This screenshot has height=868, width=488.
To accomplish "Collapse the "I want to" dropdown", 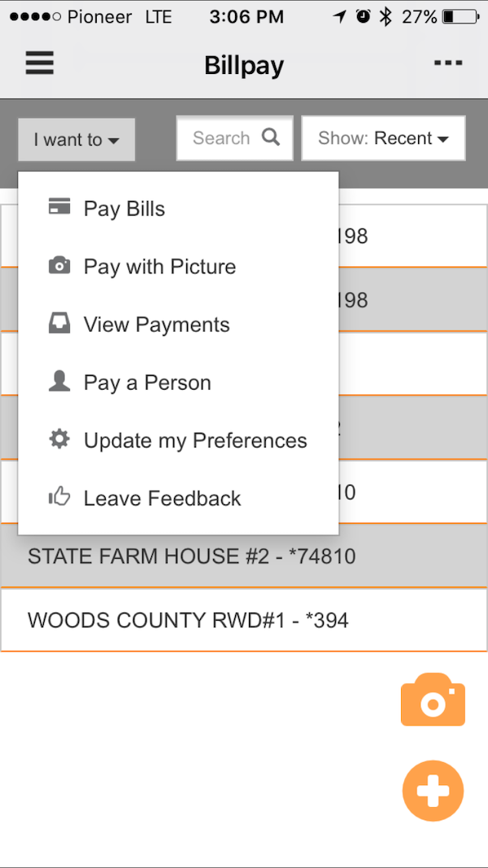I will pyautogui.click(x=76, y=140).
